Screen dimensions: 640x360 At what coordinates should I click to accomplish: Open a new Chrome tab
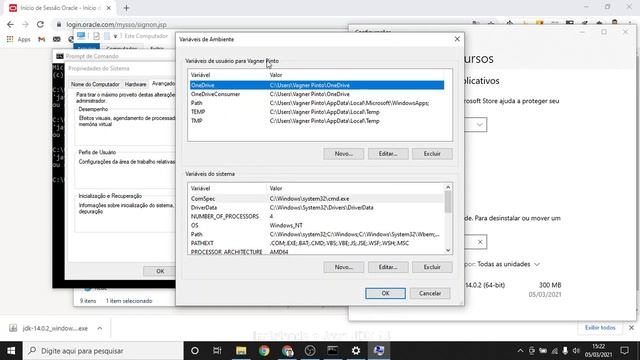click(126, 8)
